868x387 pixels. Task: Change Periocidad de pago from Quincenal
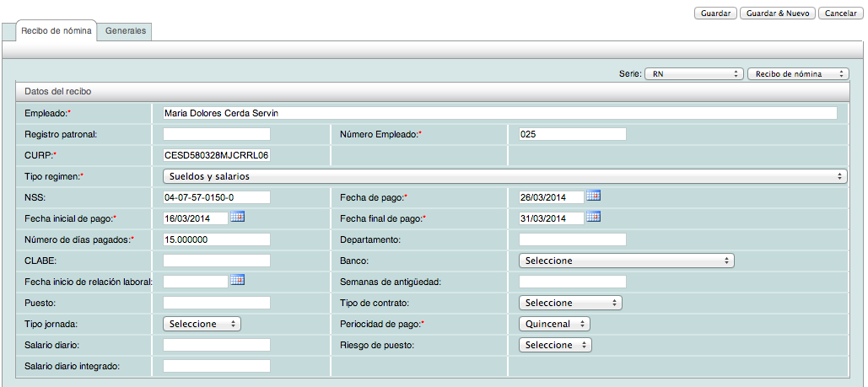(554, 324)
